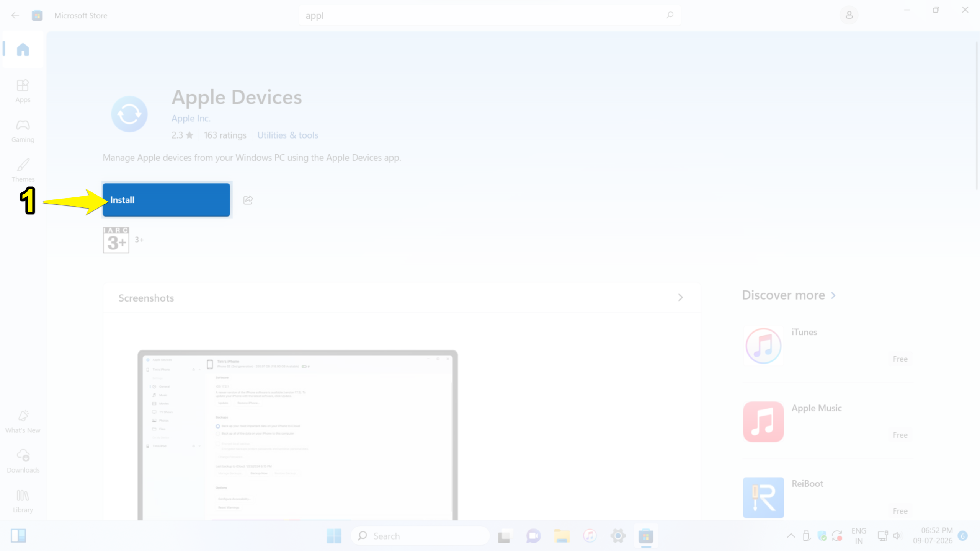Click the share icon next to Install
The width and height of the screenshot is (980, 551).
(248, 200)
